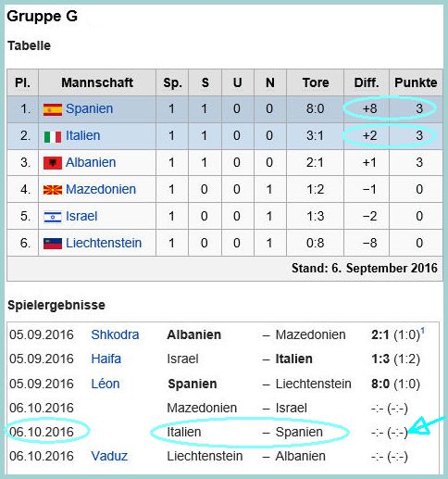Click the Liechtenstein flag icon

point(53,244)
